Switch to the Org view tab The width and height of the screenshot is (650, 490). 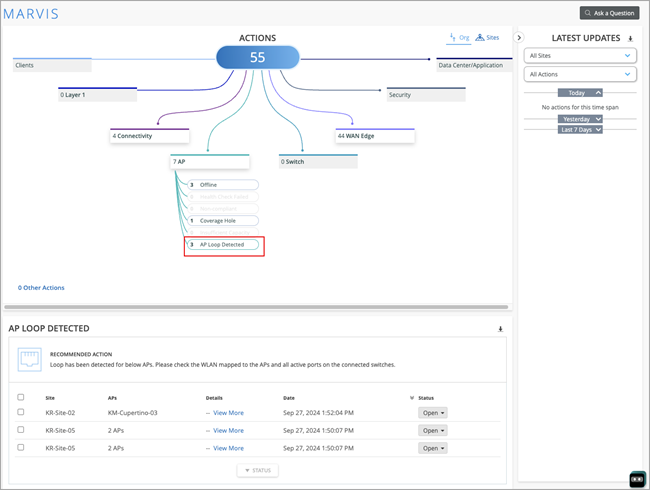tap(458, 37)
